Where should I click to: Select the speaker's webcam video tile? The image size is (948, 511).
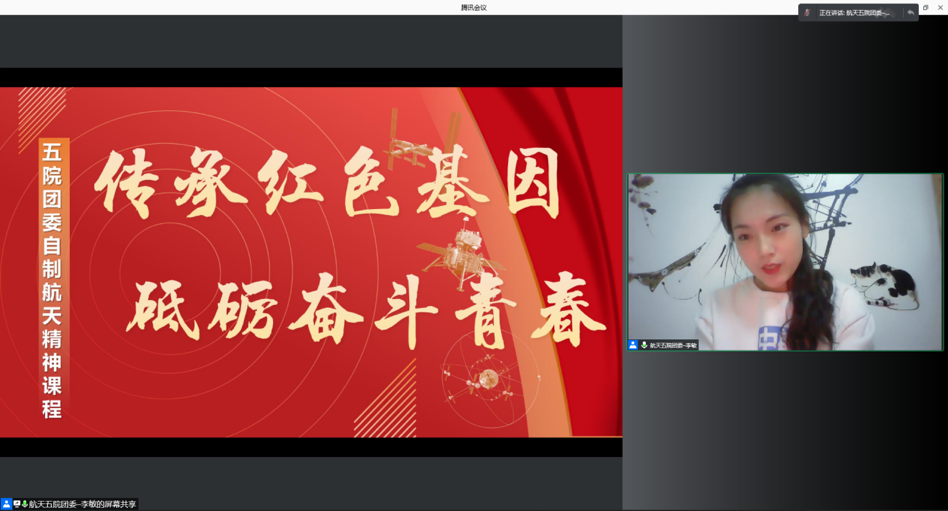(x=785, y=262)
